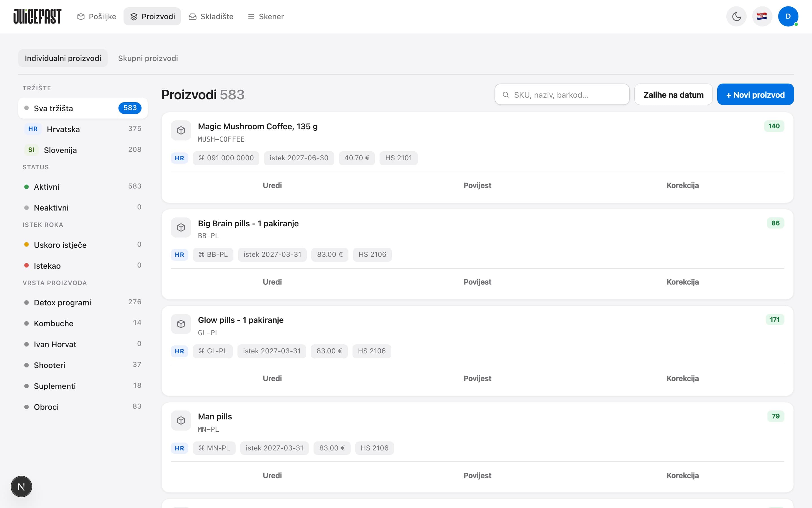
Task: Click the Man pills title
Action: 215,416
